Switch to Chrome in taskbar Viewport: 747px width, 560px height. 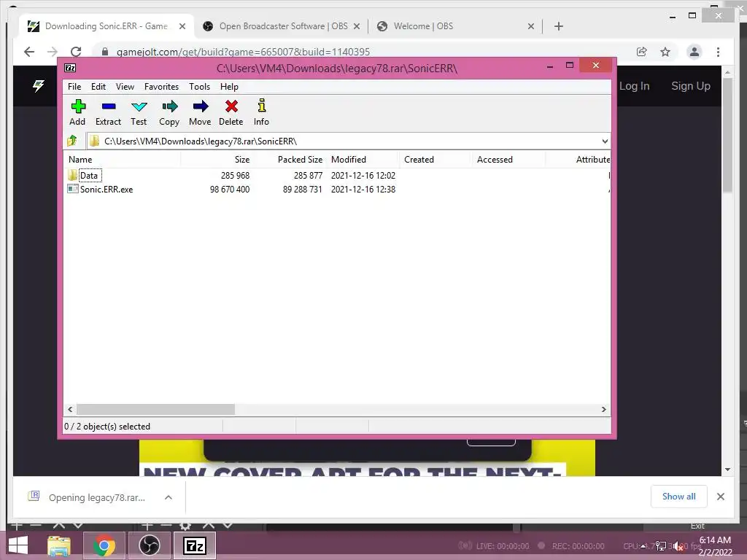tap(104, 545)
